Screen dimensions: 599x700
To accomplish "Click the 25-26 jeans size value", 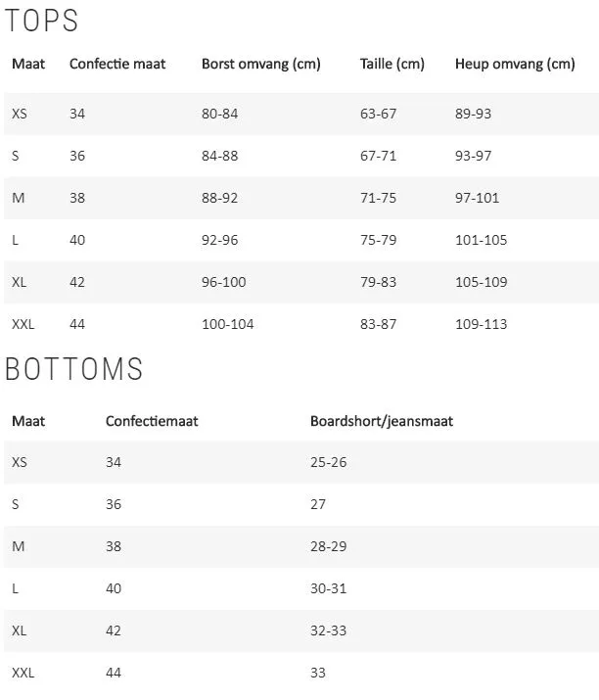I will click(329, 462).
